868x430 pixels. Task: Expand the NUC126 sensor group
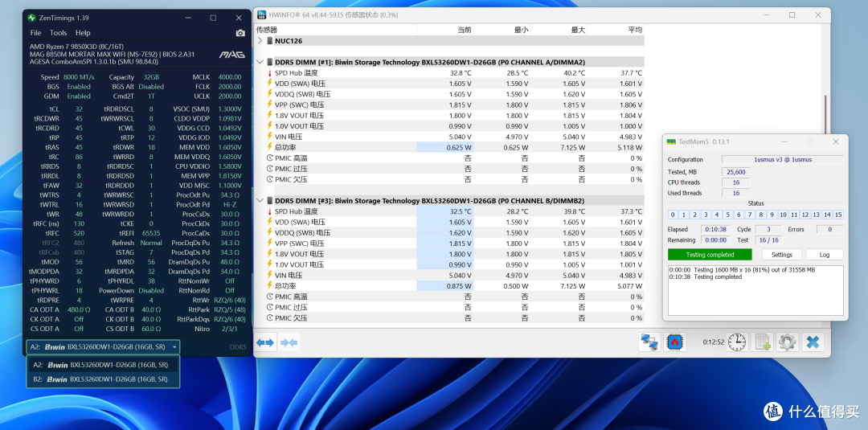tap(260, 41)
